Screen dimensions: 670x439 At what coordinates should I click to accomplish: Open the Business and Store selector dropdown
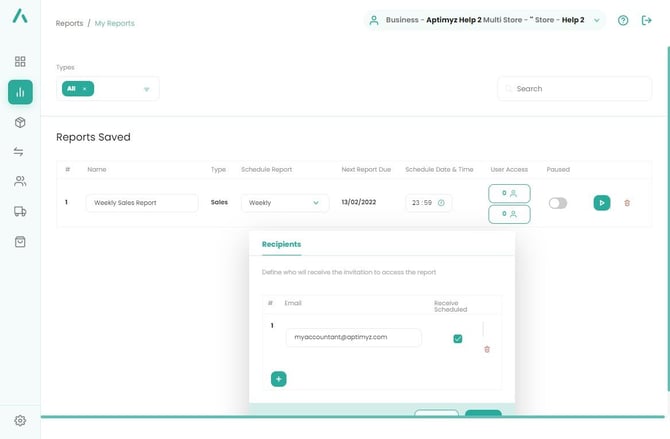click(x=484, y=20)
